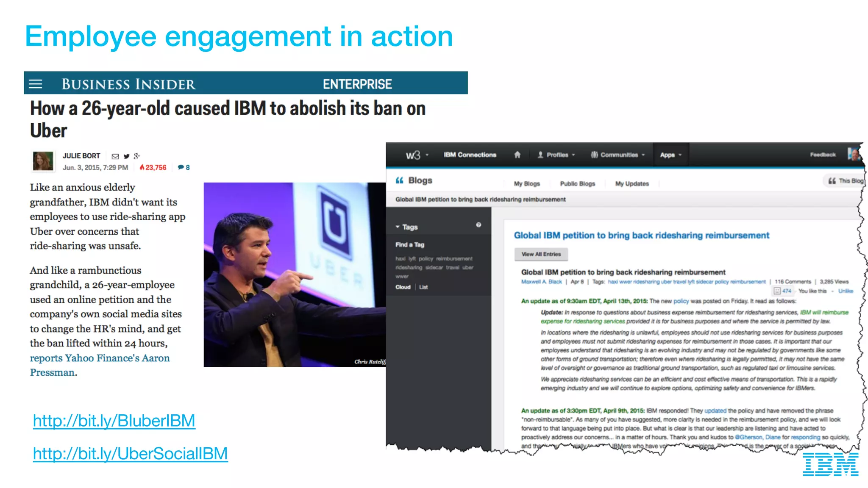Open the ENTERPRISE section in Business Insider
Screen dimensions: 868x488
click(357, 84)
